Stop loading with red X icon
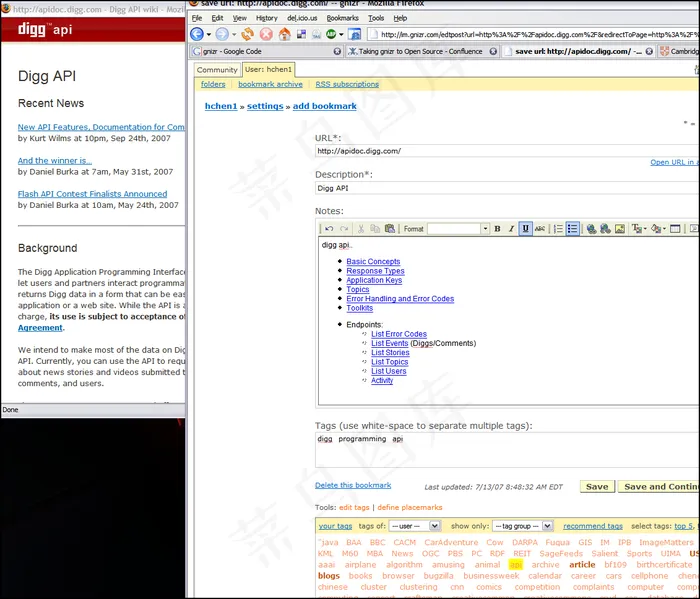The image size is (700, 599). click(x=266, y=34)
